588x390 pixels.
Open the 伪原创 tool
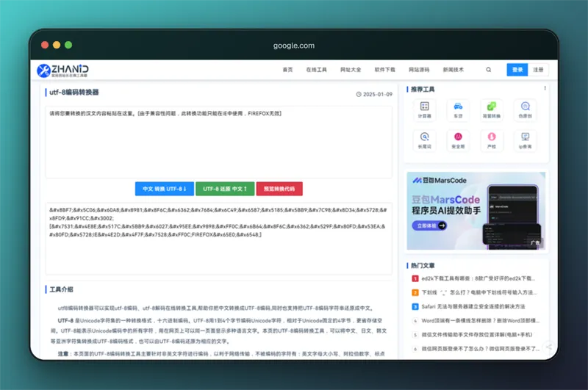coord(525,110)
